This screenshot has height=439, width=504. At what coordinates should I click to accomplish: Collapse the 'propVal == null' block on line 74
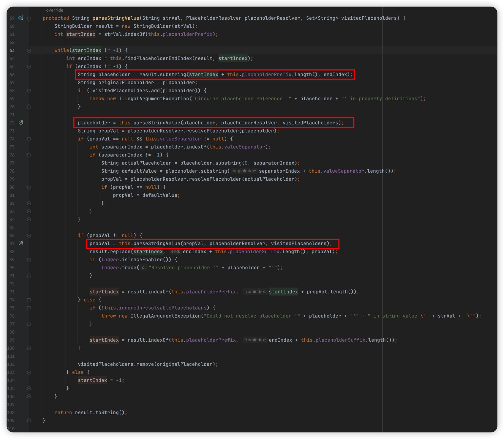pos(29,139)
